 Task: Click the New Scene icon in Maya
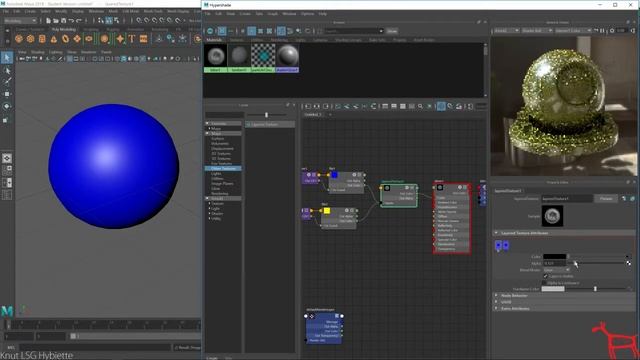48,20
